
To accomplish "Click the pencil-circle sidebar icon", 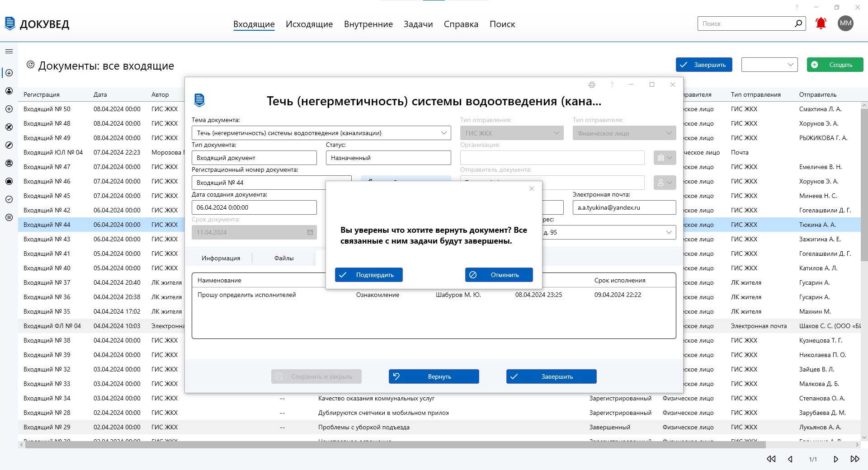I will click(9, 145).
